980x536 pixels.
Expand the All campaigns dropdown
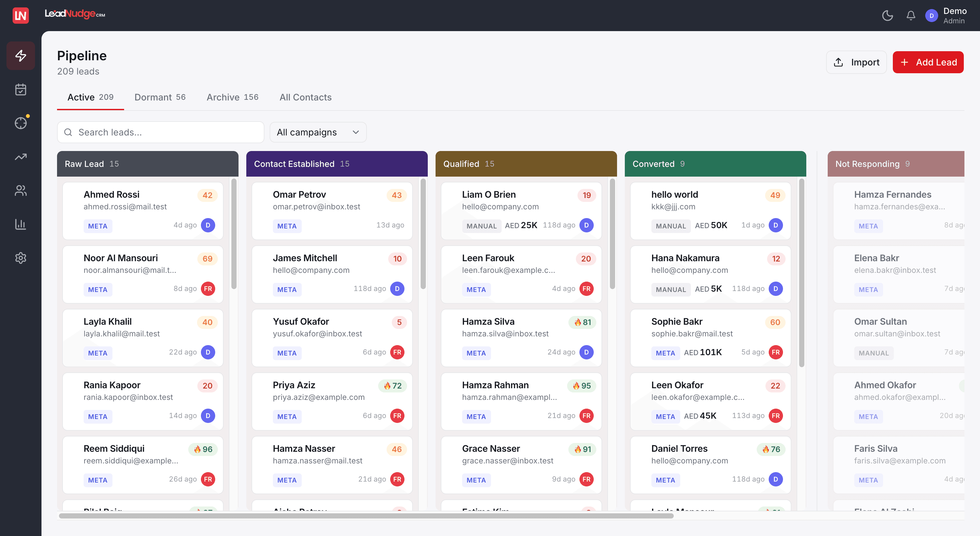[318, 133]
